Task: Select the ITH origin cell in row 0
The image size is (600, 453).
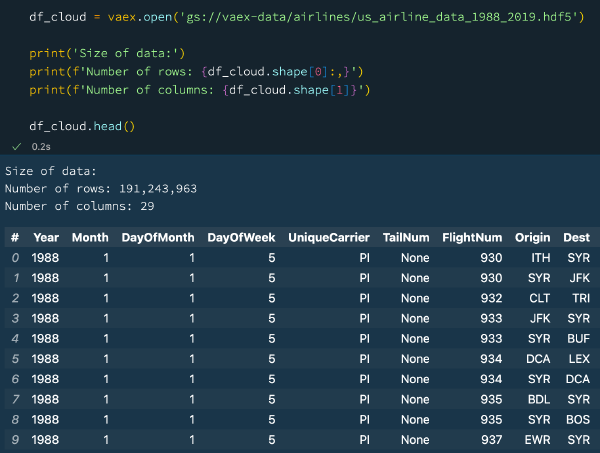Action: click(539, 258)
